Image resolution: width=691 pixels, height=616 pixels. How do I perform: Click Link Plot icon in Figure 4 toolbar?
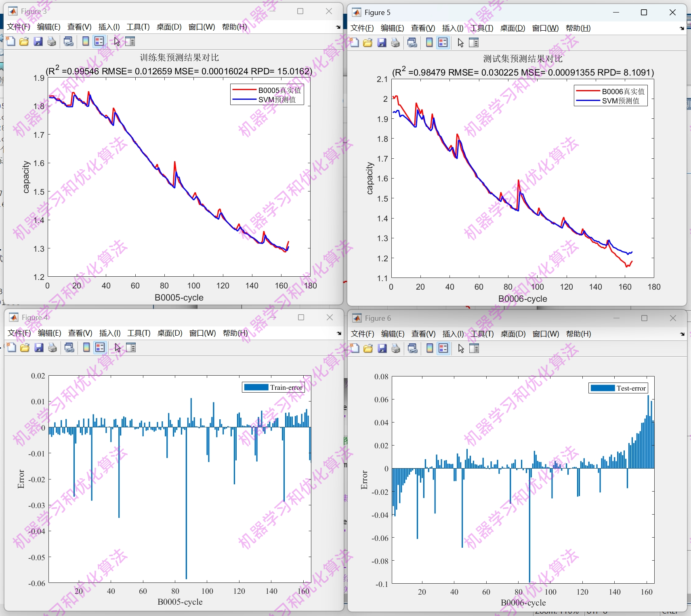[x=69, y=347]
